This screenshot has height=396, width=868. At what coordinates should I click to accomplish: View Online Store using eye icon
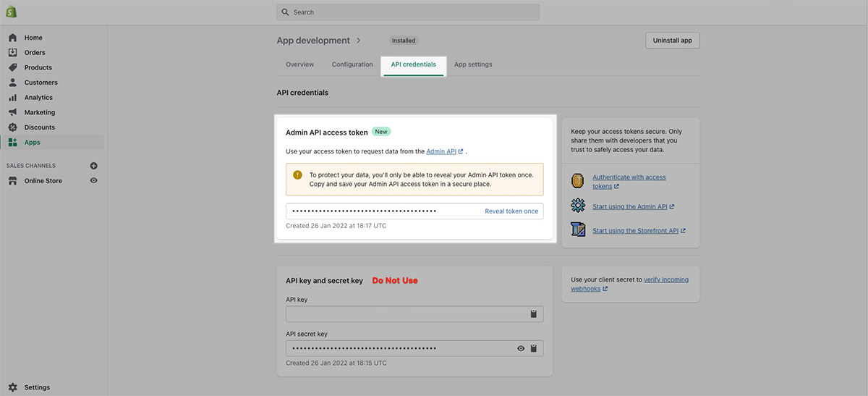point(93,180)
